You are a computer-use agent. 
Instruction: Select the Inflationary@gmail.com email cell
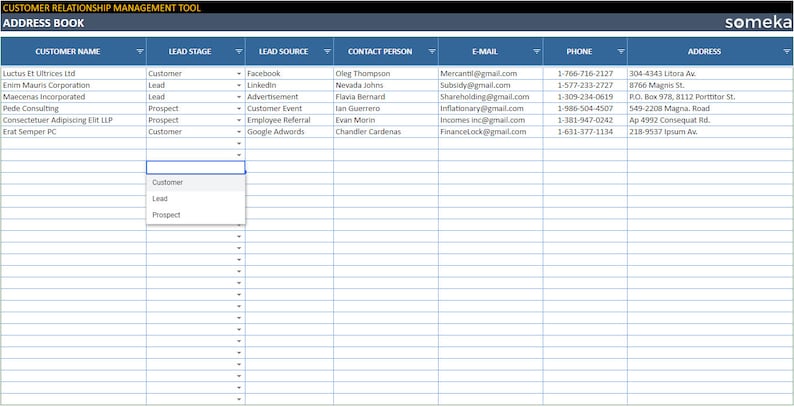click(x=491, y=109)
